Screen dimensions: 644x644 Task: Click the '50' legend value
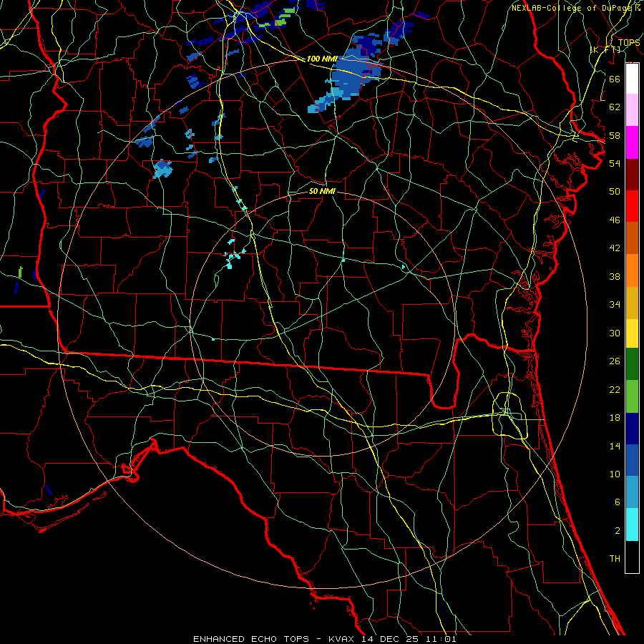615,191
